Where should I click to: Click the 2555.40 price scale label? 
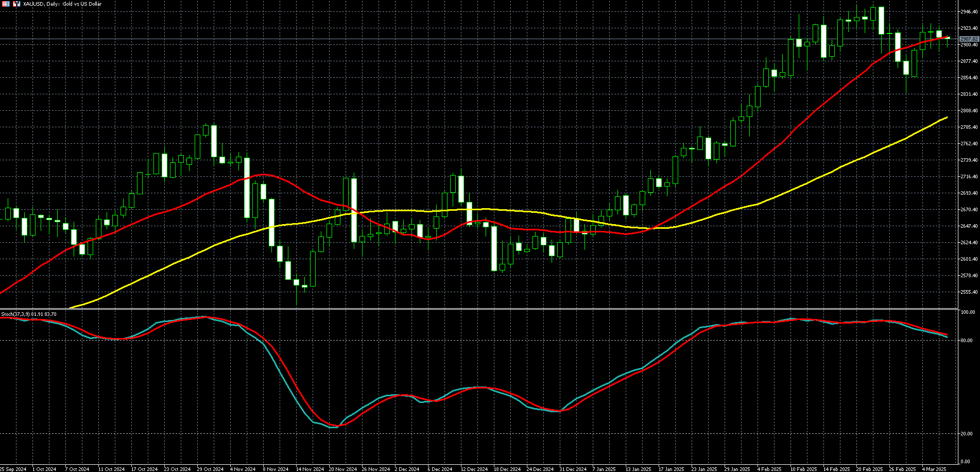pos(969,292)
